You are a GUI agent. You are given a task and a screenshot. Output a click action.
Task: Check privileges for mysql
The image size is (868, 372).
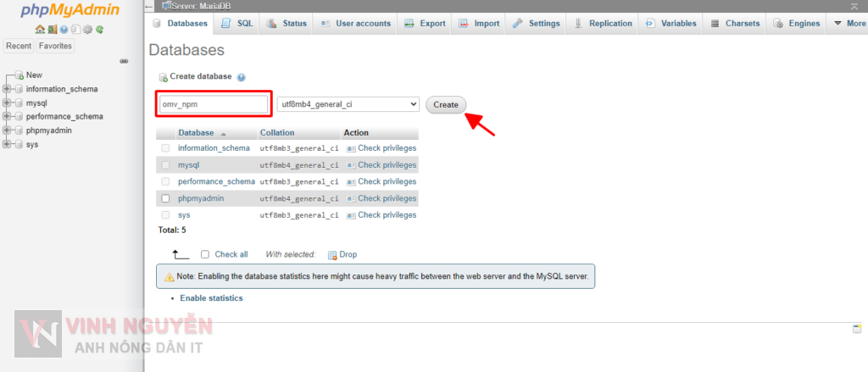(381, 165)
